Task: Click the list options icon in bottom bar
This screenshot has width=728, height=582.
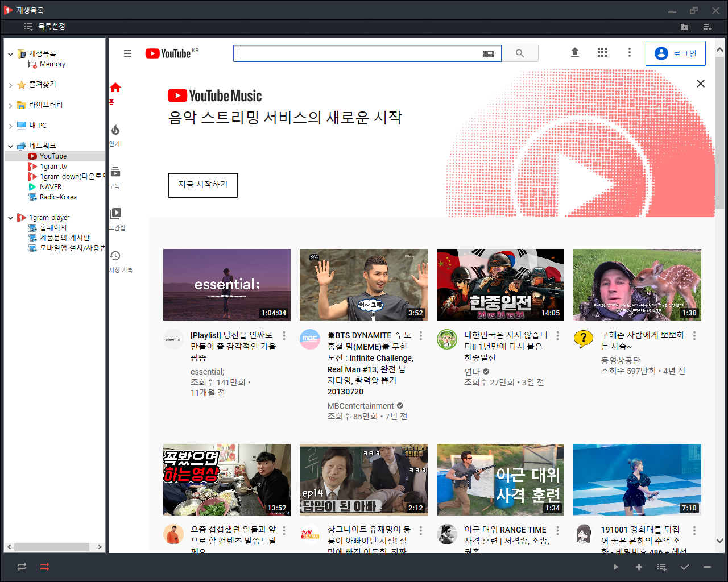Action: pyautogui.click(x=661, y=567)
